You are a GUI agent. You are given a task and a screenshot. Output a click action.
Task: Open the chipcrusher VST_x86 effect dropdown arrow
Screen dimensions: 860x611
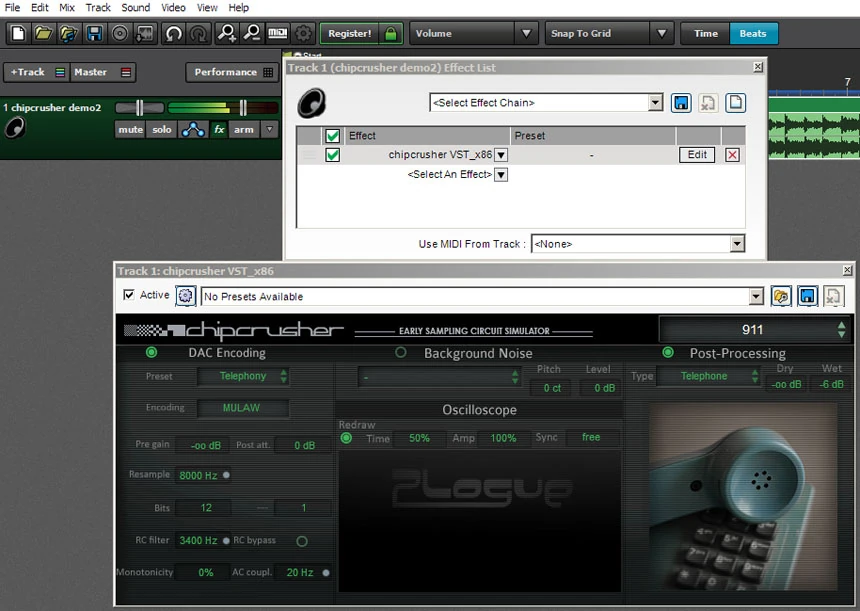click(x=501, y=155)
